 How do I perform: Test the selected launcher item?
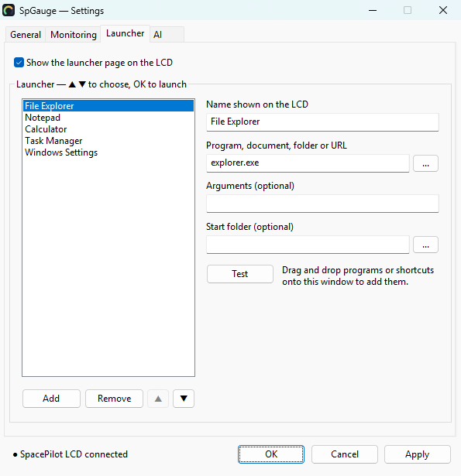pyautogui.click(x=240, y=274)
